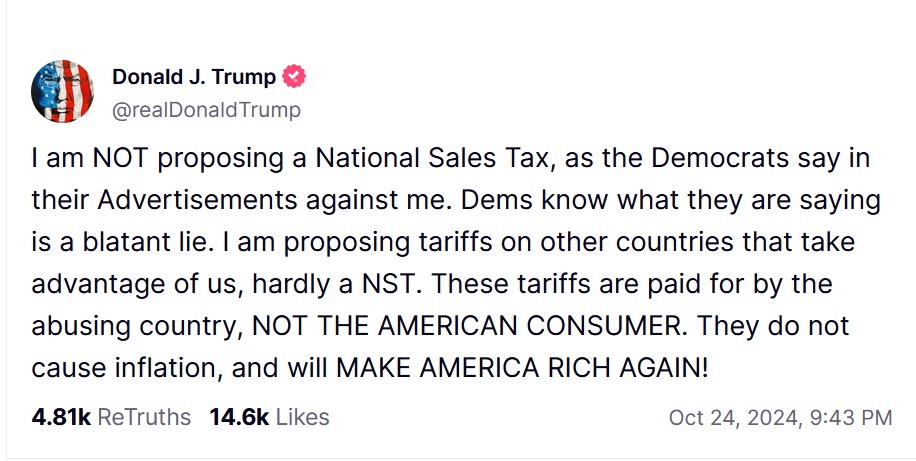Viewport: 916px width, 461px height.
Task: Click the Likes label
Action: click(302, 417)
